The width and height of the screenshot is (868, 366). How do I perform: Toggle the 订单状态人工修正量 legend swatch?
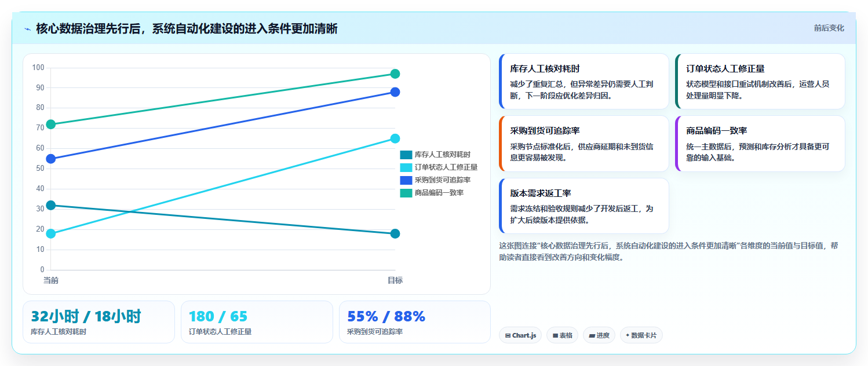coord(406,167)
